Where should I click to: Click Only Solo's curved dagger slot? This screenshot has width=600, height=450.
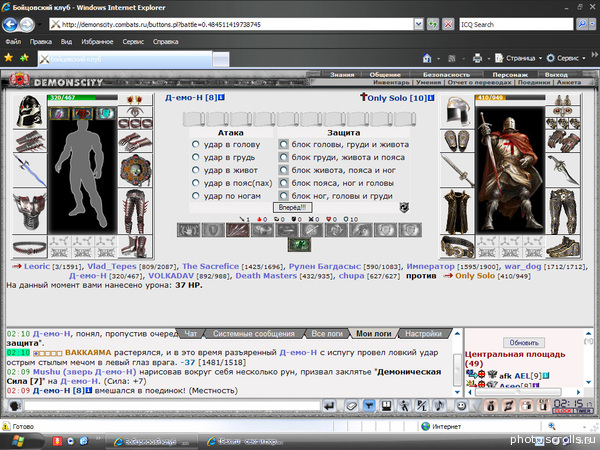click(562, 170)
